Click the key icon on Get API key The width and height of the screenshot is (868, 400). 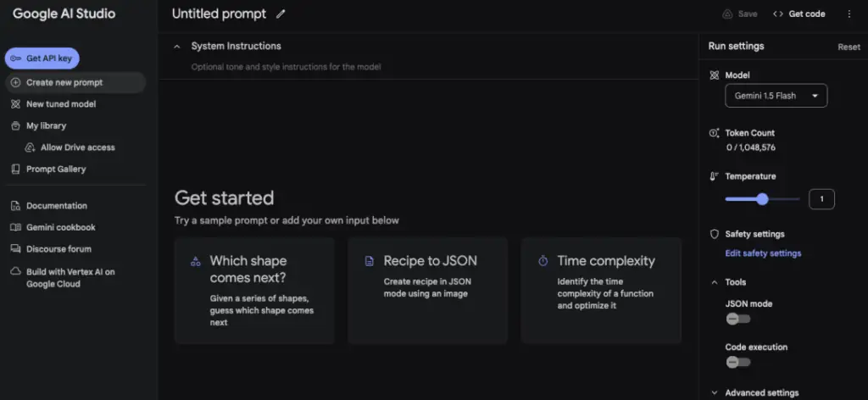(x=16, y=58)
